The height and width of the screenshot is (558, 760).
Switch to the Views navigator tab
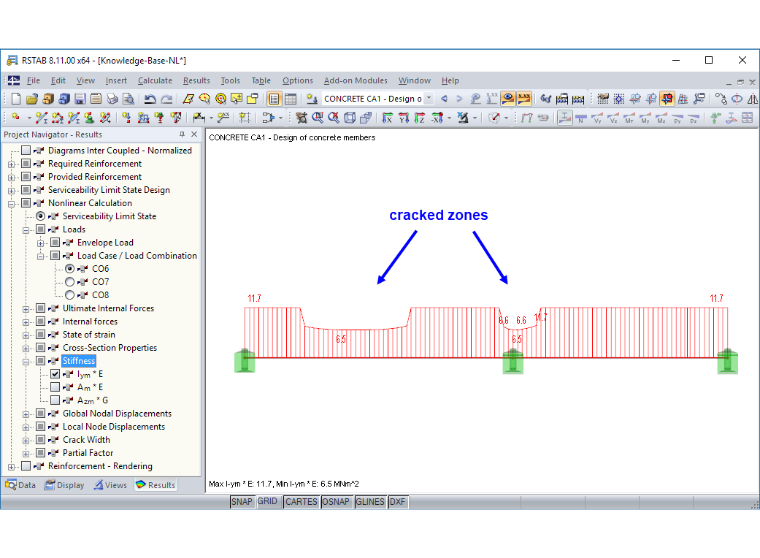pyautogui.click(x=110, y=485)
